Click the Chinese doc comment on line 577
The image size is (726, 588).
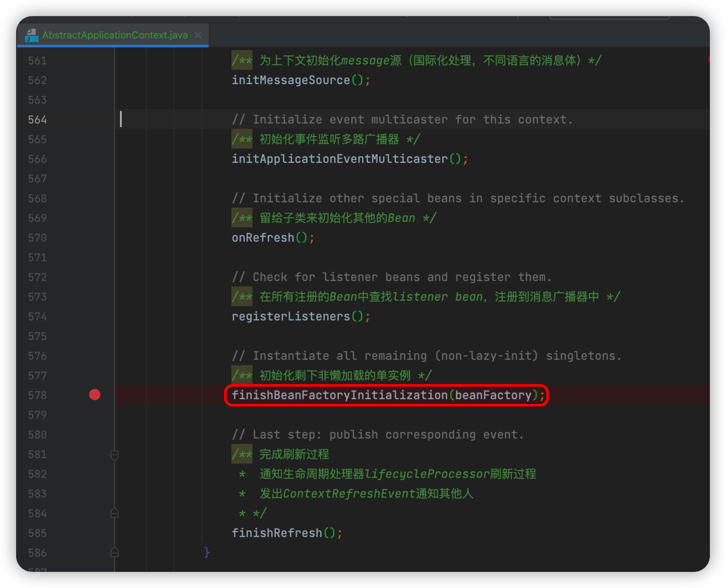[x=332, y=375]
